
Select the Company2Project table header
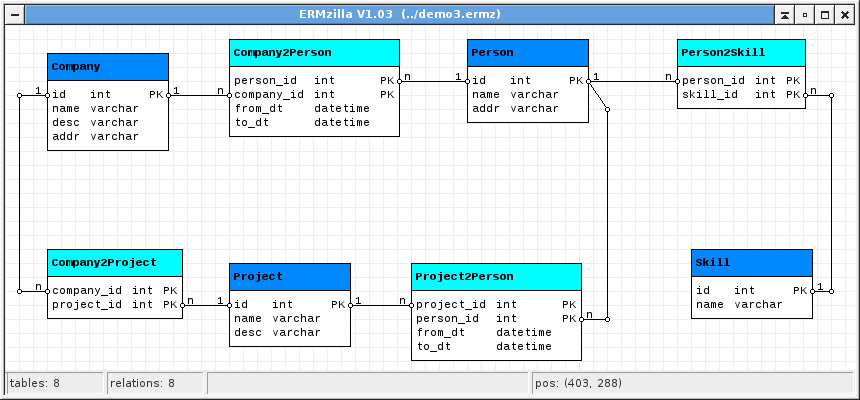click(x=115, y=263)
